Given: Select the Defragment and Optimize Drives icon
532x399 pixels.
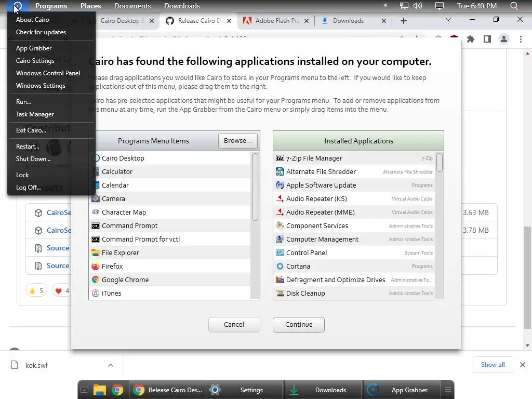Looking at the screenshot, I should tap(280, 280).
